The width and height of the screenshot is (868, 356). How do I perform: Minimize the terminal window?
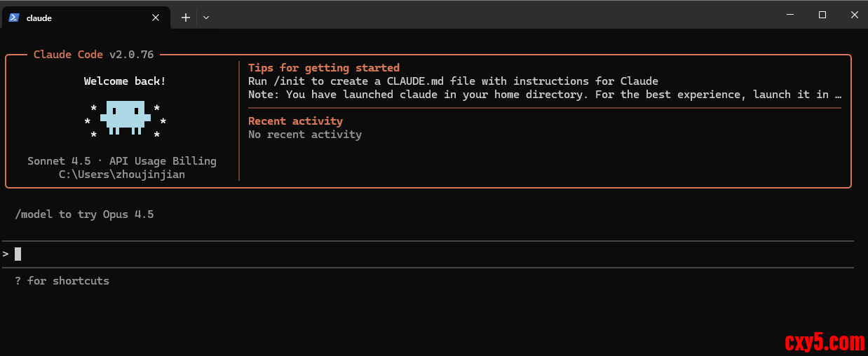point(790,15)
